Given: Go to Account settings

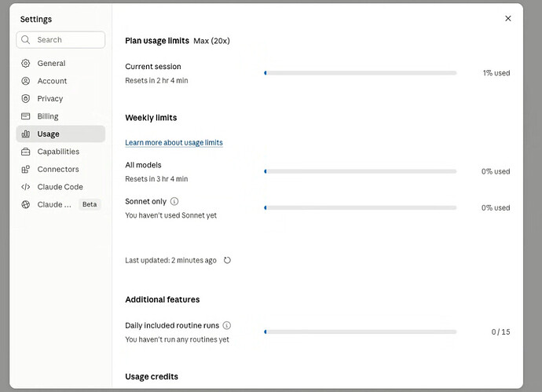Looking at the screenshot, I should pyautogui.click(x=60, y=81).
